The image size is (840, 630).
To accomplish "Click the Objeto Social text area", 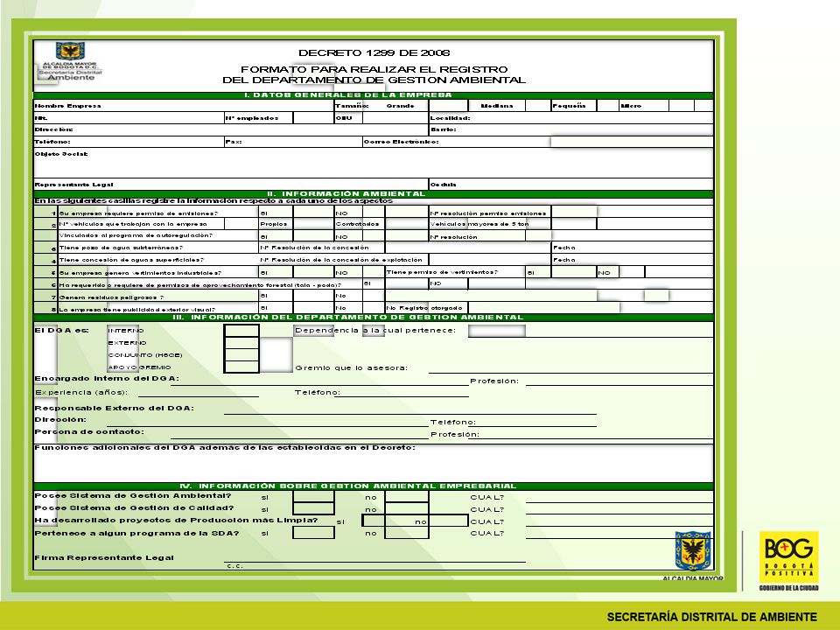I will (x=374, y=163).
